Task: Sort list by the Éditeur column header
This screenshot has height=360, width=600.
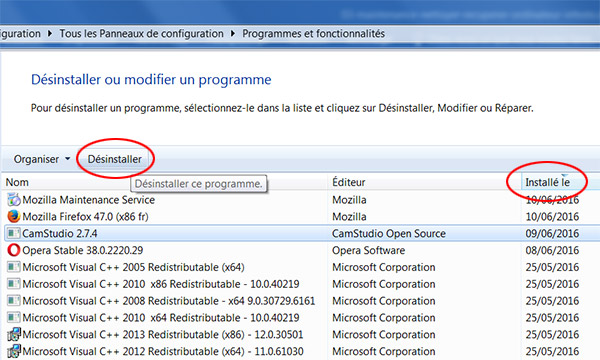Action: 349,182
